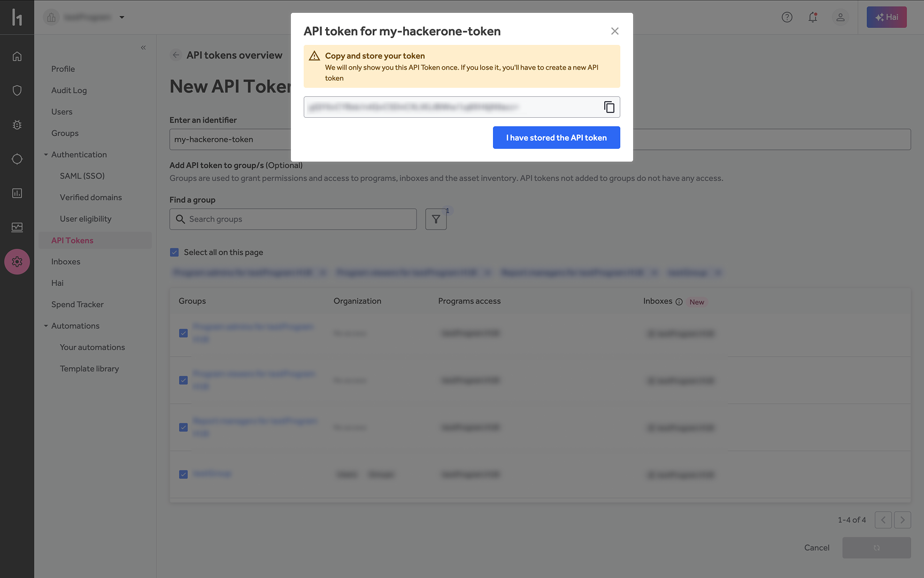Open Verified domains
924x578 pixels.
click(x=91, y=197)
